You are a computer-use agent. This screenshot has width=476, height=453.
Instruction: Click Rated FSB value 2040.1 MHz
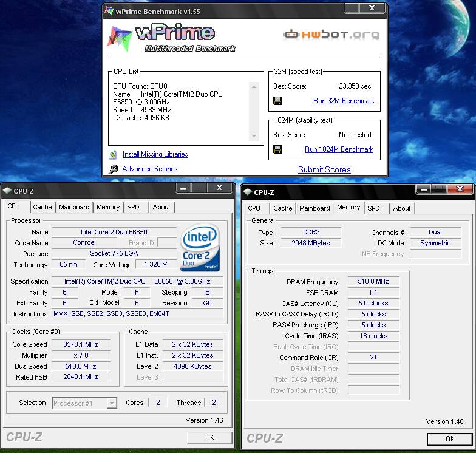[x=81, y=376]
